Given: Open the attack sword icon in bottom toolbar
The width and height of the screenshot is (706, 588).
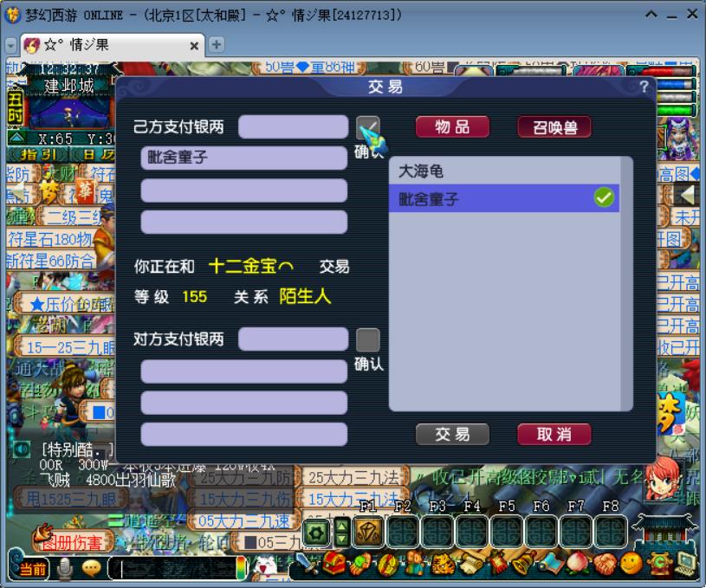Looking at the screenshot, I should pos(307,564).
